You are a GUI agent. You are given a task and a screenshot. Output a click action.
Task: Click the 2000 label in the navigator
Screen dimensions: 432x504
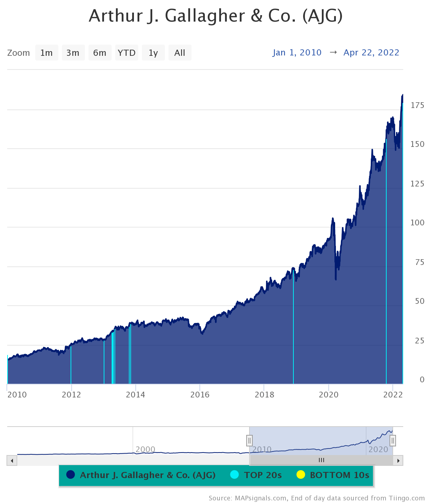point(145,449)
